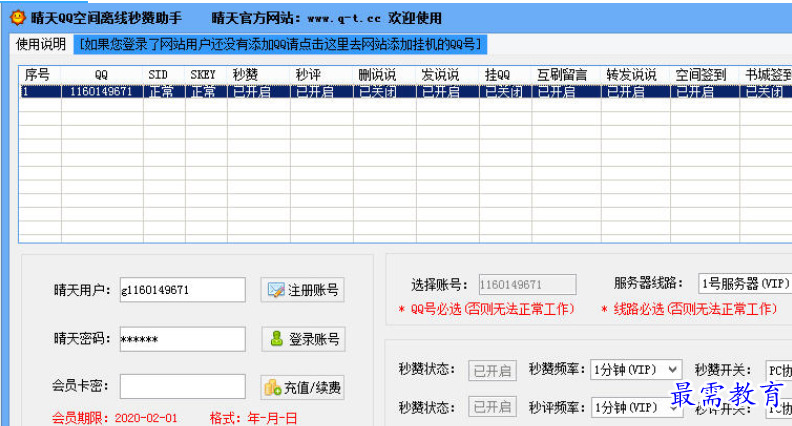Click the SID column header
Screen dimensions: 792x426
(164, 75)
